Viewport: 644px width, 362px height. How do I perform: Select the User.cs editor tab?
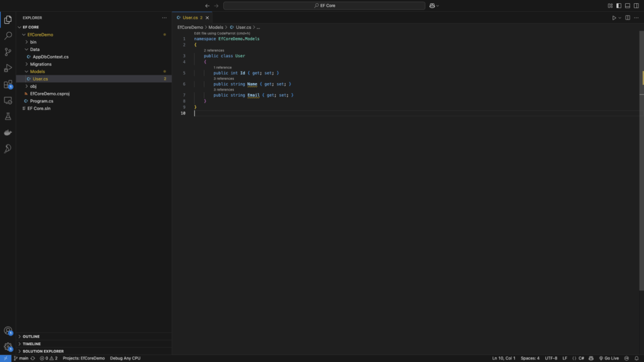(192, 18)
